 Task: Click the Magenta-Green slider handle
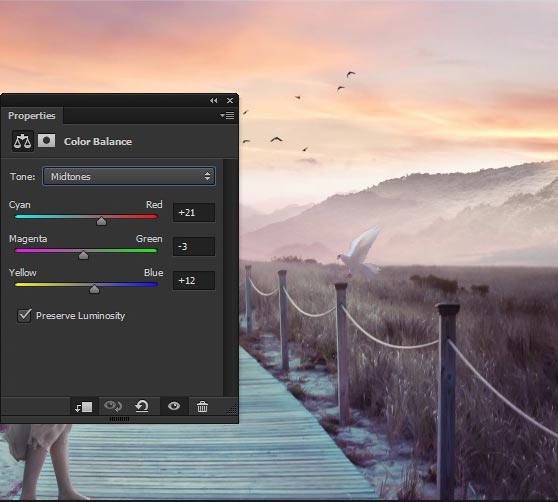pyautogui.click(x=83, y=255)
